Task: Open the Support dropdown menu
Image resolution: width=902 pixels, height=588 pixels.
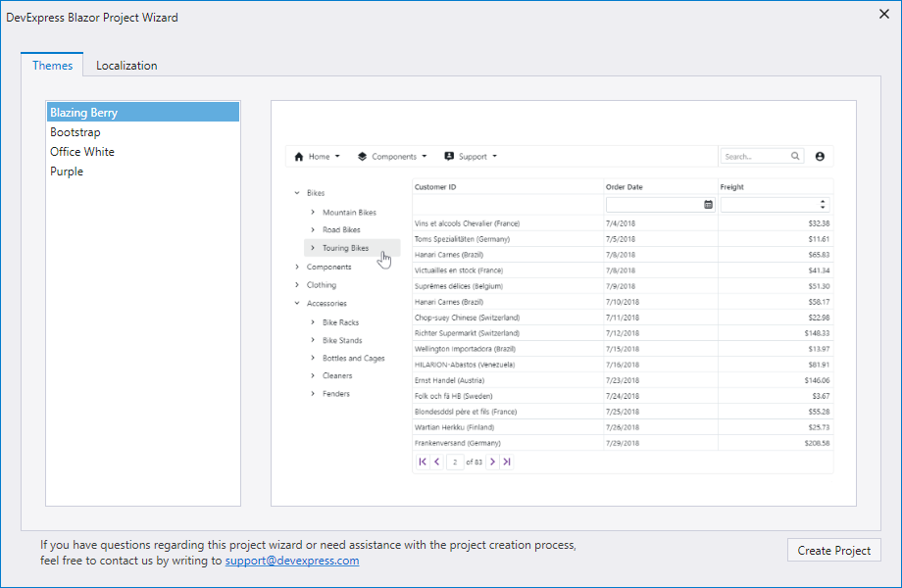Action: tap(471, 156)
